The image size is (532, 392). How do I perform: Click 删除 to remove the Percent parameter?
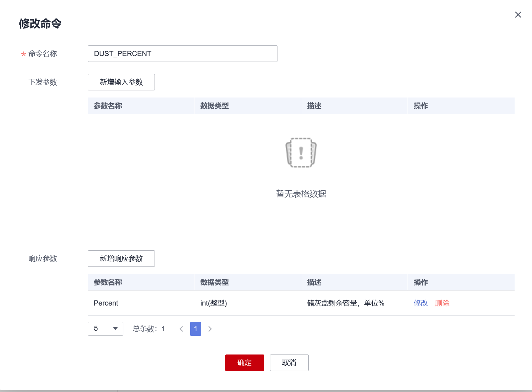[442, 303]
